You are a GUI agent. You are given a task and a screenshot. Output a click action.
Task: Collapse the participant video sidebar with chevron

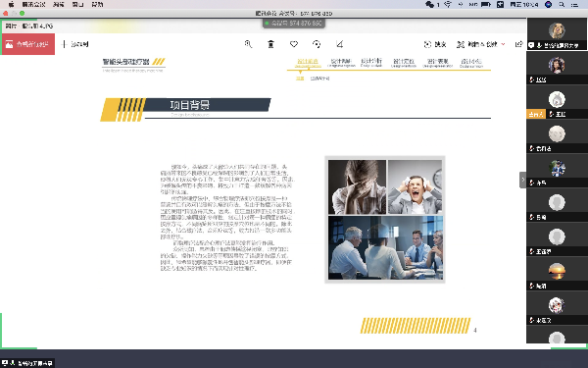(x=522, y=180)
